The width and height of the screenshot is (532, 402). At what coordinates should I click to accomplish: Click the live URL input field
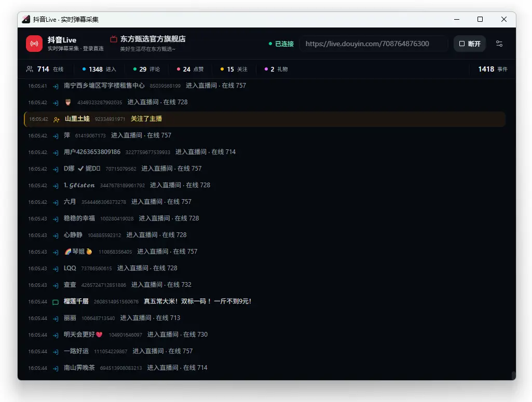click(374, 44)
